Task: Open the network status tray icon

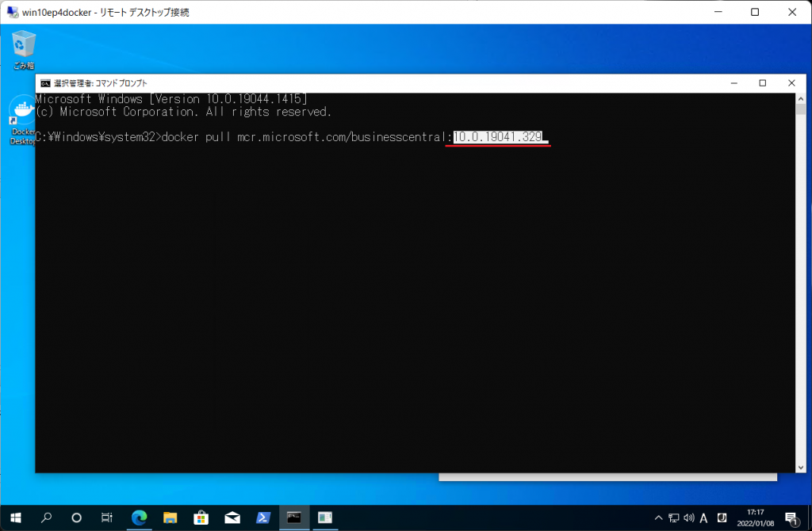Action: (673, 518)
